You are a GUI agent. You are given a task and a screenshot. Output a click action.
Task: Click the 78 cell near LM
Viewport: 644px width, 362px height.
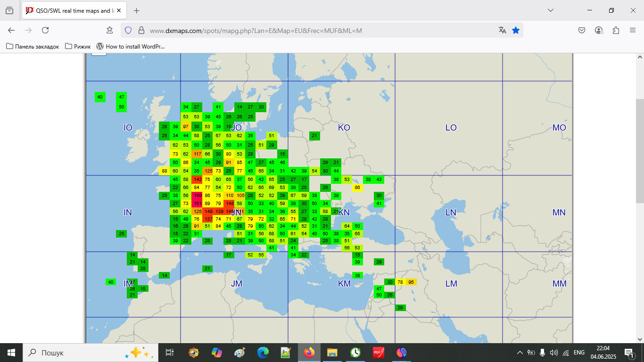click(x=400, y=282)
